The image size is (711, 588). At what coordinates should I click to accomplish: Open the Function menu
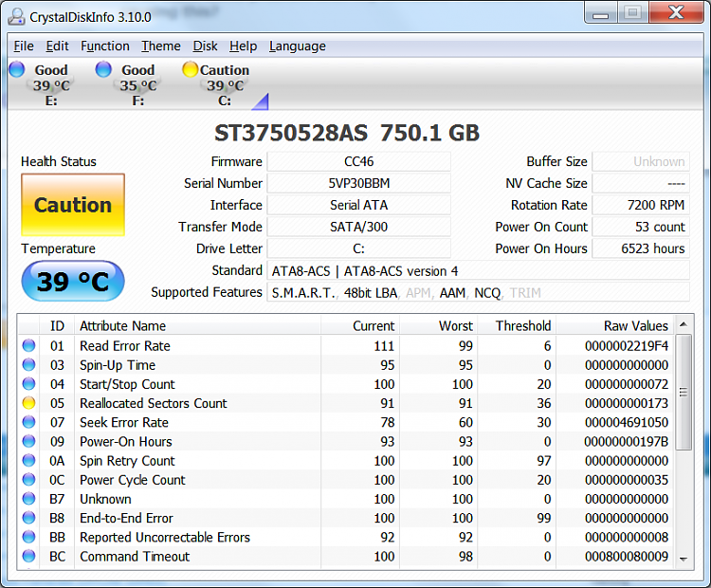pos(105,46)
